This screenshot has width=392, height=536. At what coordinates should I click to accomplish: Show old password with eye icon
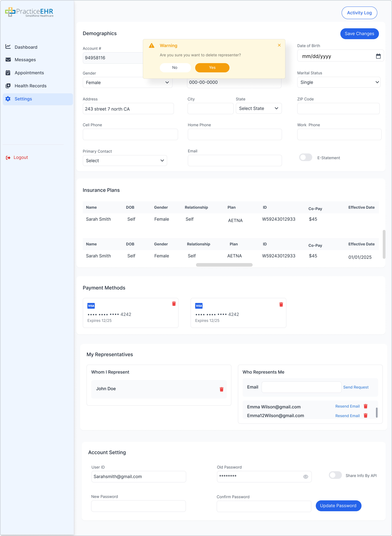[306, 477]
